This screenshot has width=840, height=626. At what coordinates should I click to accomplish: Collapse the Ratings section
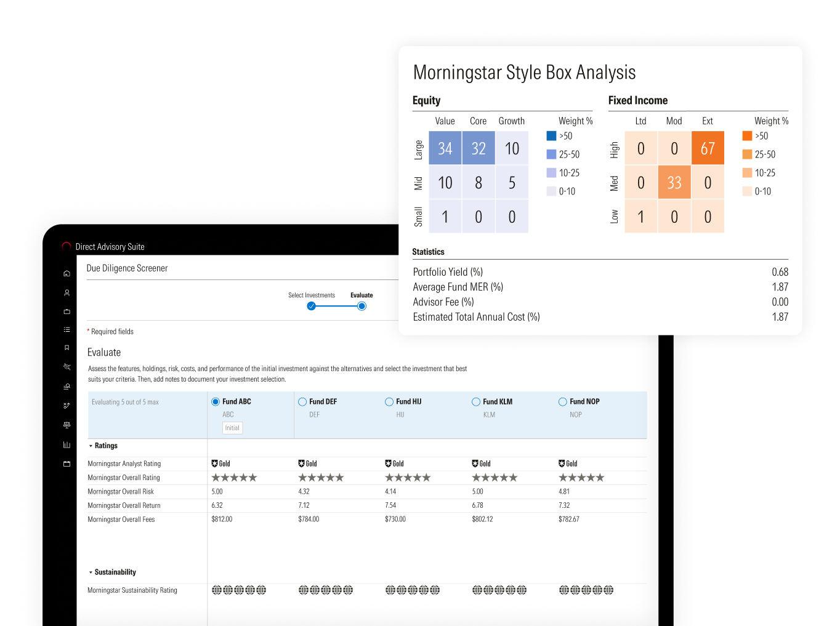91,446
